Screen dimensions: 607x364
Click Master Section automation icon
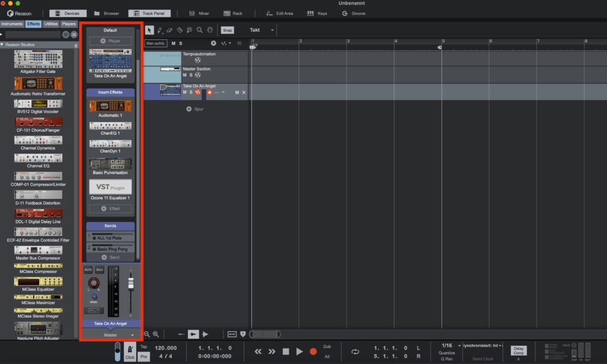198,75
